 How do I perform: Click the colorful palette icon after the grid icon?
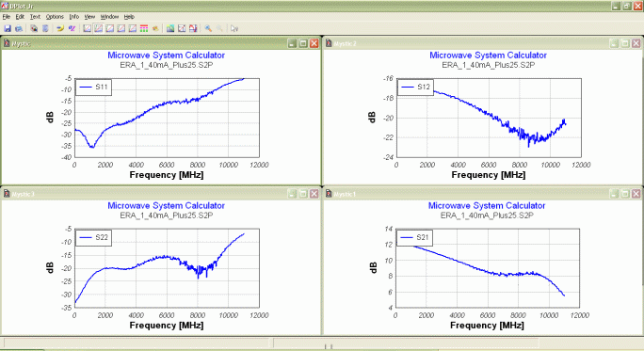tap(155, 28)
